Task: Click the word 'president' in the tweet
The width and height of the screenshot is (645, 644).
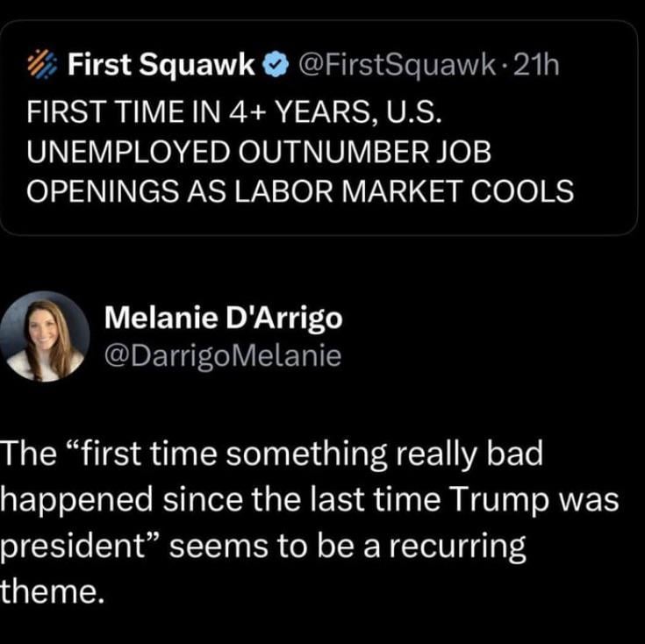Action: pos(72,547)
